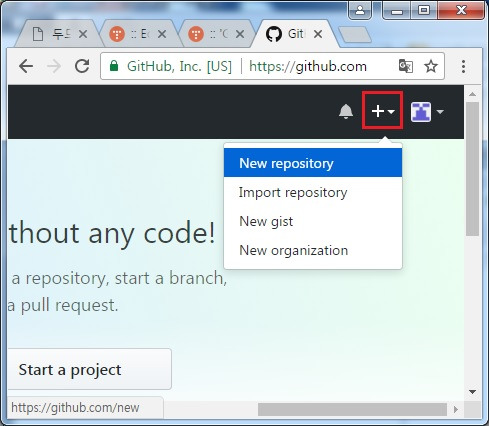Click the vertical scrollbar thumb

click(x=472, y=169)
